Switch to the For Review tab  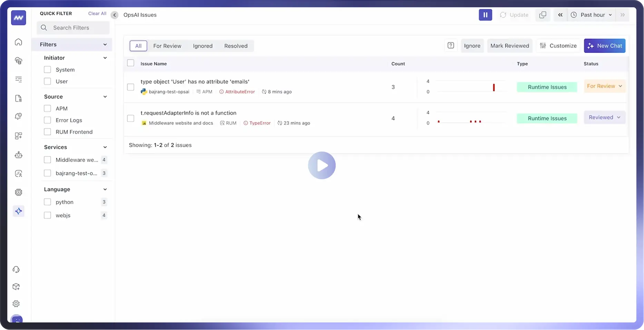167,46
